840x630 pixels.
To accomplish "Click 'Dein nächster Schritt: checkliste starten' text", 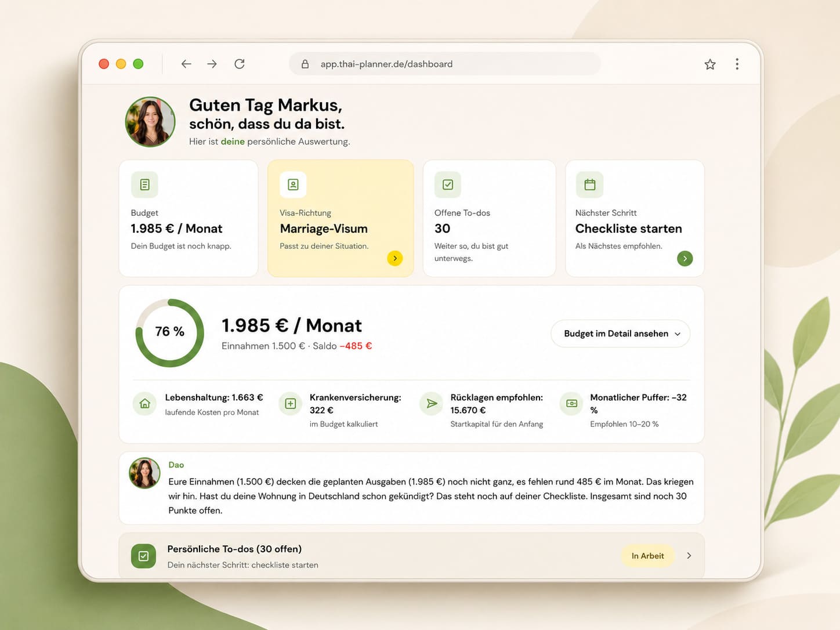I will coord(242,565).
